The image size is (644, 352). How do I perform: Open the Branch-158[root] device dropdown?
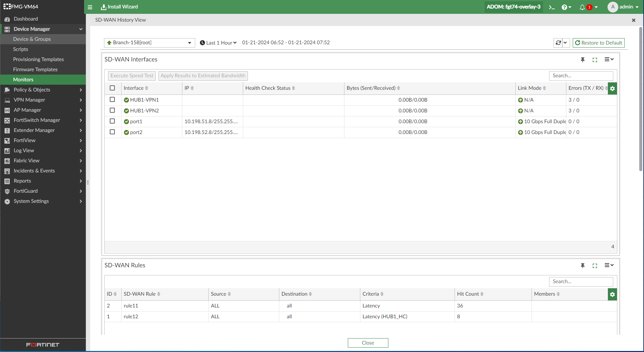[149, 43]
